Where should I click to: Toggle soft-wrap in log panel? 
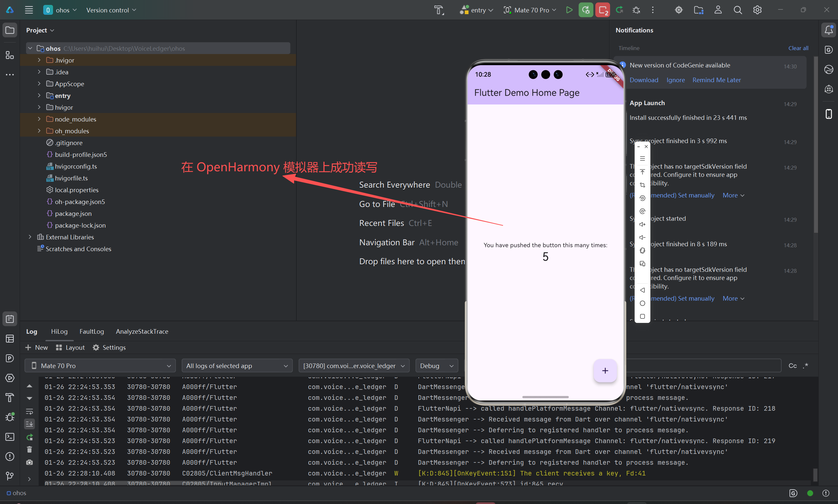click(x=29, y=411)
